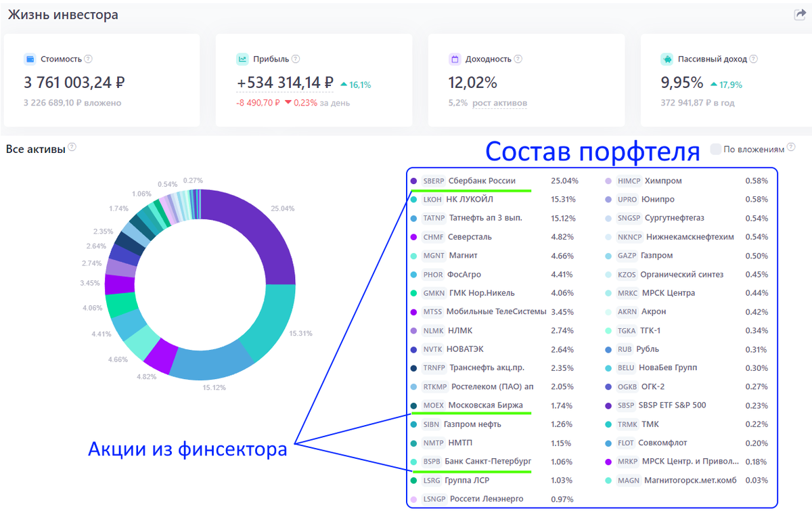Image resolution: width=812 pixels, height=513 pixels.
Task: Click the wallet icon next to Стоимость
Action: (30, 59)
